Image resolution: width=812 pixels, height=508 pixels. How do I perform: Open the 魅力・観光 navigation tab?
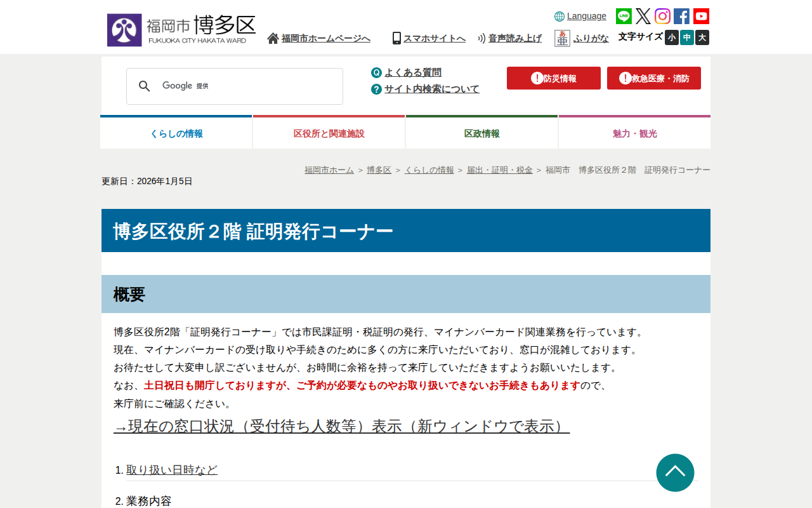pyautogui.click(x=634, y=133)
